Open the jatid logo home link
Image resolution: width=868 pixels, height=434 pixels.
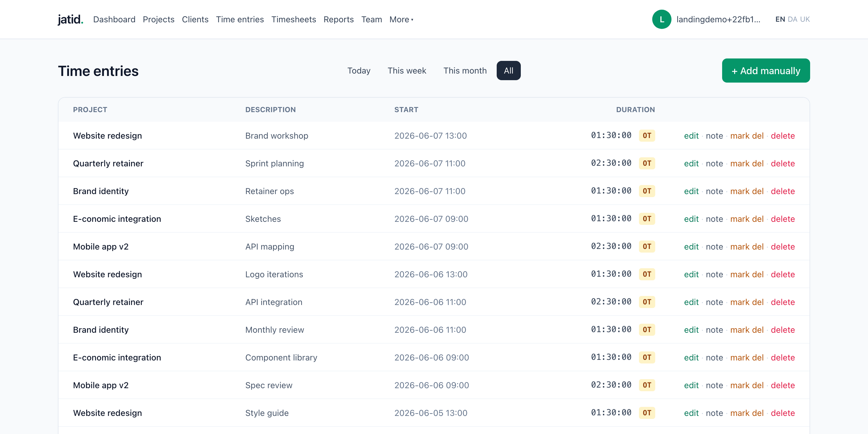tap(71, 19)
